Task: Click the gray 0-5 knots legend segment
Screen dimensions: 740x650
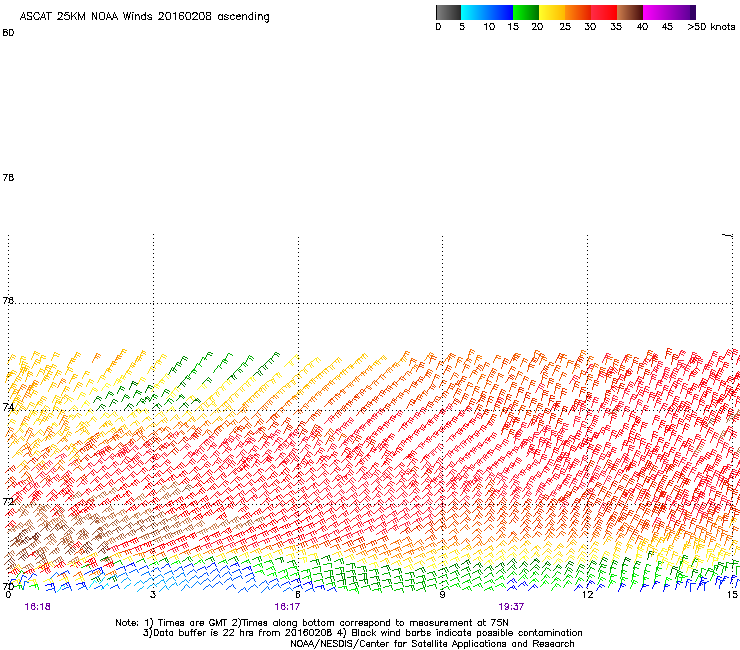Action: (448, 12)
